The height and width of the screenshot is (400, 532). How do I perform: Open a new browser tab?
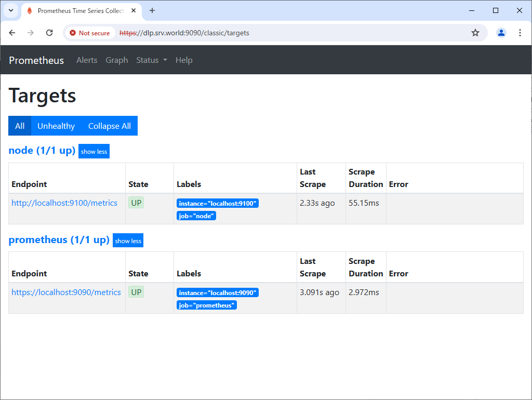click(152, 10)
